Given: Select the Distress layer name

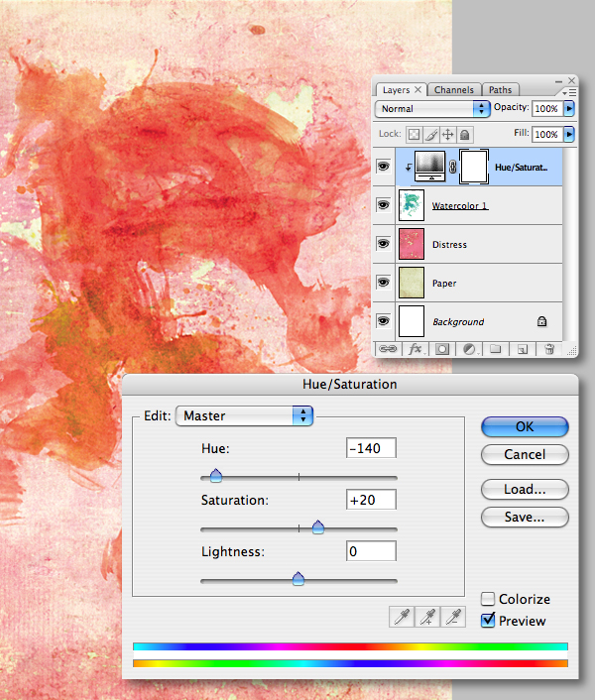Looking at the screenshot, I should [x=449, y=245].
